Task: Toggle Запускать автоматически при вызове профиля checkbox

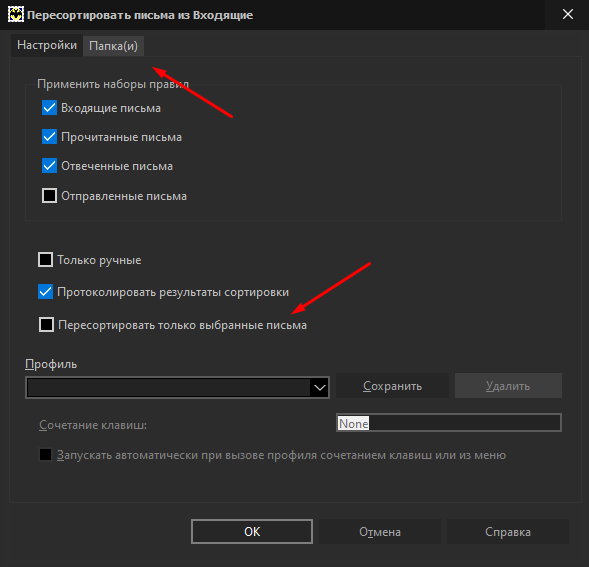Action: 45,455
